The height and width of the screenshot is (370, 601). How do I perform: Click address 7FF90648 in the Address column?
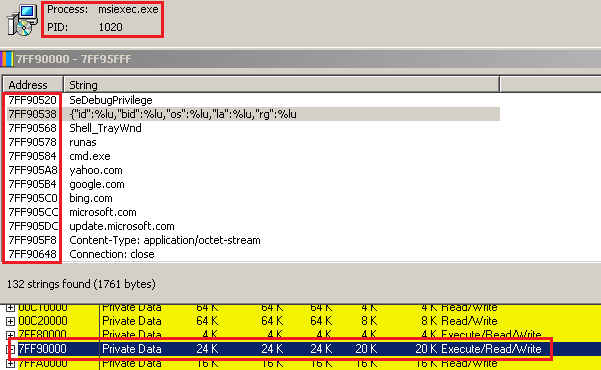33,254
